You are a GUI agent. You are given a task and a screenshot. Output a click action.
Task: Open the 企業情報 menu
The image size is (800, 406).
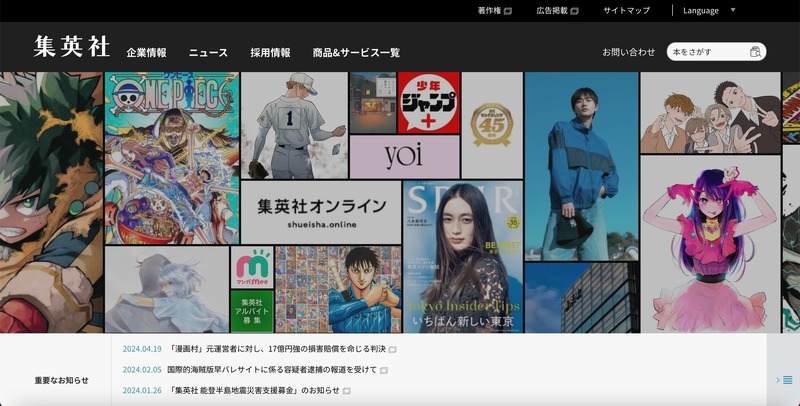146,52
